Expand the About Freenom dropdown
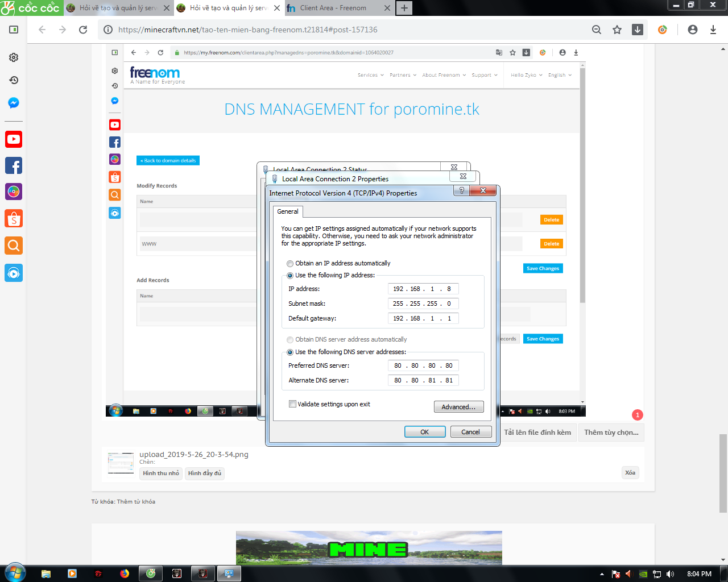The image size is (728, 582). 444,75
